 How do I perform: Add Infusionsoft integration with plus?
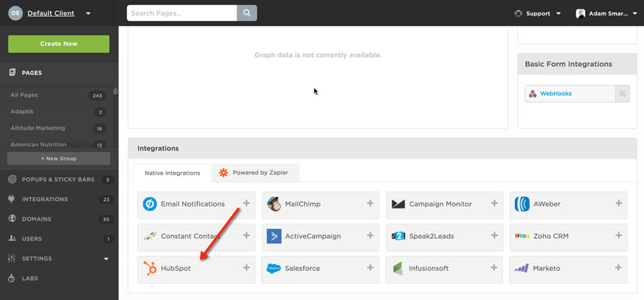pyautogui.click(x=494, y=267)
